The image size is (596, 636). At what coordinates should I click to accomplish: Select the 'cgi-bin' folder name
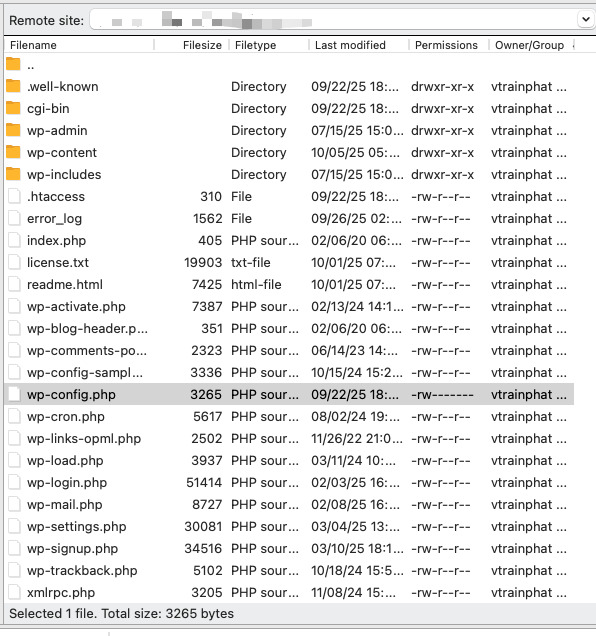click(48, 109)
